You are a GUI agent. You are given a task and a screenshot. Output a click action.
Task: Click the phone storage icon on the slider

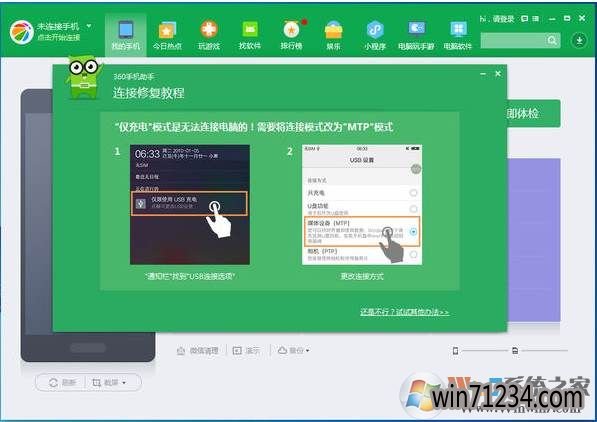pos(455,350)
